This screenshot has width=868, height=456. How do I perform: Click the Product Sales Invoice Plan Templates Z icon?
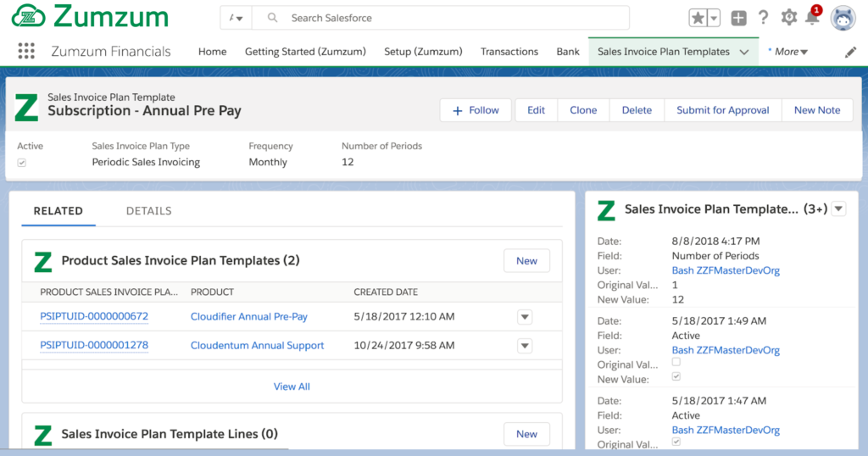click(42, 261)
